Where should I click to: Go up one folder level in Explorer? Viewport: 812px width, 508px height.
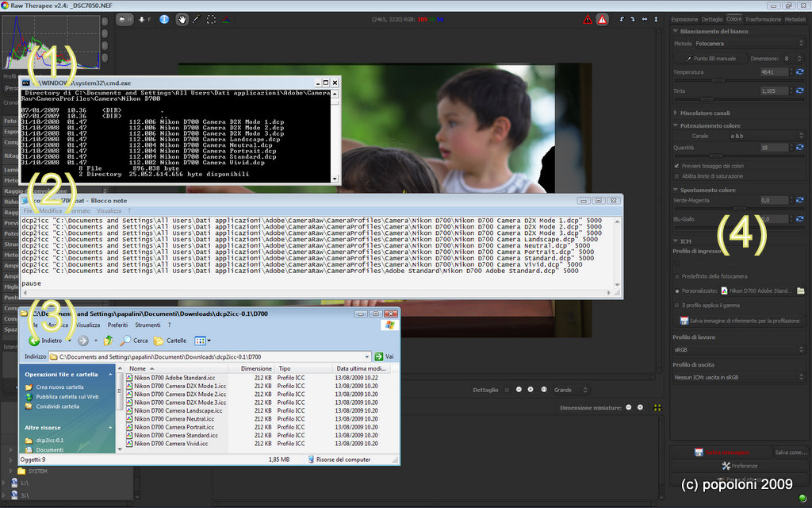pyautogui.click(x=108, y=341)
